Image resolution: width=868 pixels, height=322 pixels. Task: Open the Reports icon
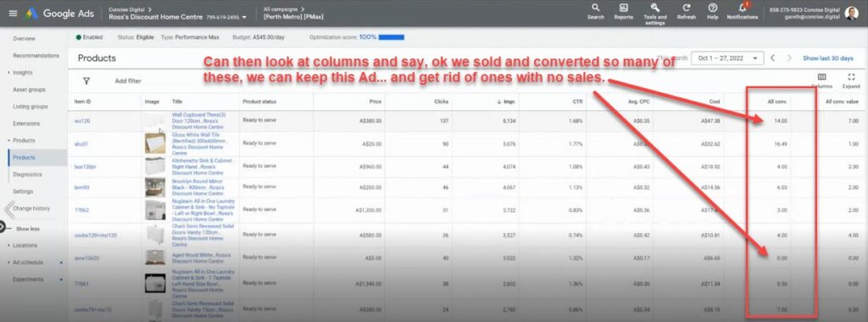(x=623, y=8)
